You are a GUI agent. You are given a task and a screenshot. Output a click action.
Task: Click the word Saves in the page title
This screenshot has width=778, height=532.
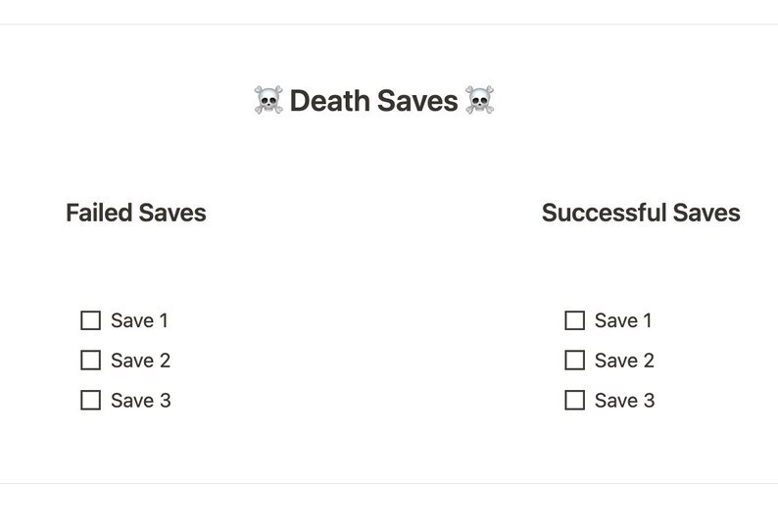tap(417, 101)
